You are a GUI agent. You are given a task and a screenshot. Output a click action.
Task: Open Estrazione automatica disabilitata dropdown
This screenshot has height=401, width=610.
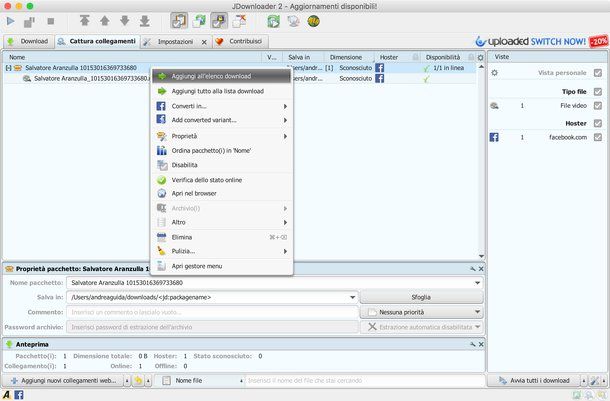(x=422, y=327)
